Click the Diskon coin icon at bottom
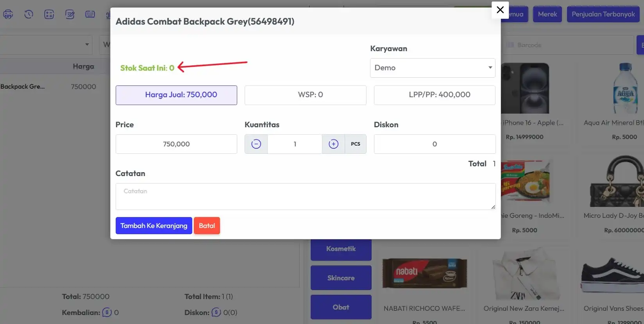Viewport: 644px width, 324px height. pos(216,312)
